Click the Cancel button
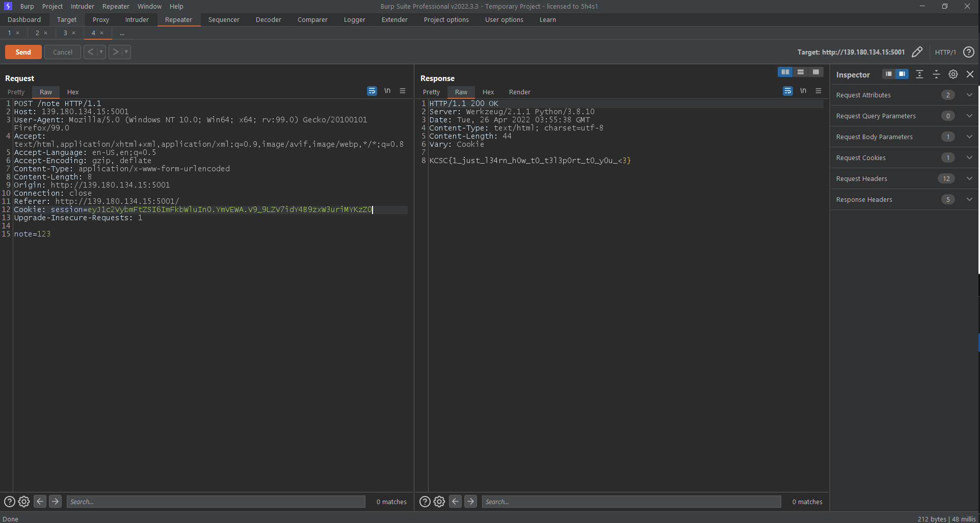The width and height of the screenshot is (980, 523). click(x=63, y=52)
